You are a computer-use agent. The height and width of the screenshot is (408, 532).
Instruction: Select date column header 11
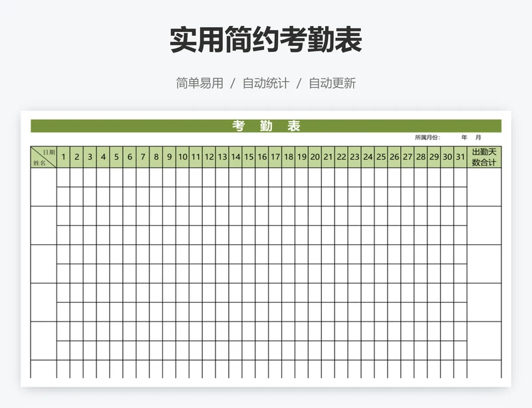click(196, 157)
